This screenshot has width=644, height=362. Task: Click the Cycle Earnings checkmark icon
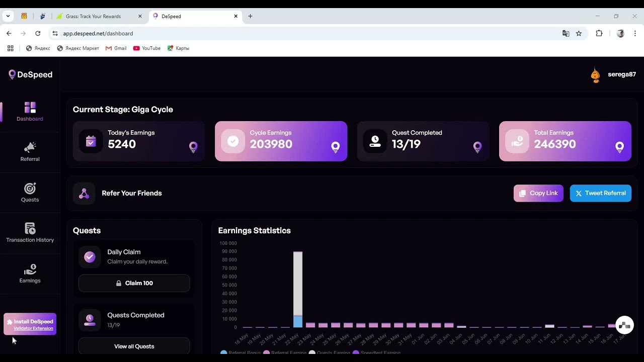233,141
